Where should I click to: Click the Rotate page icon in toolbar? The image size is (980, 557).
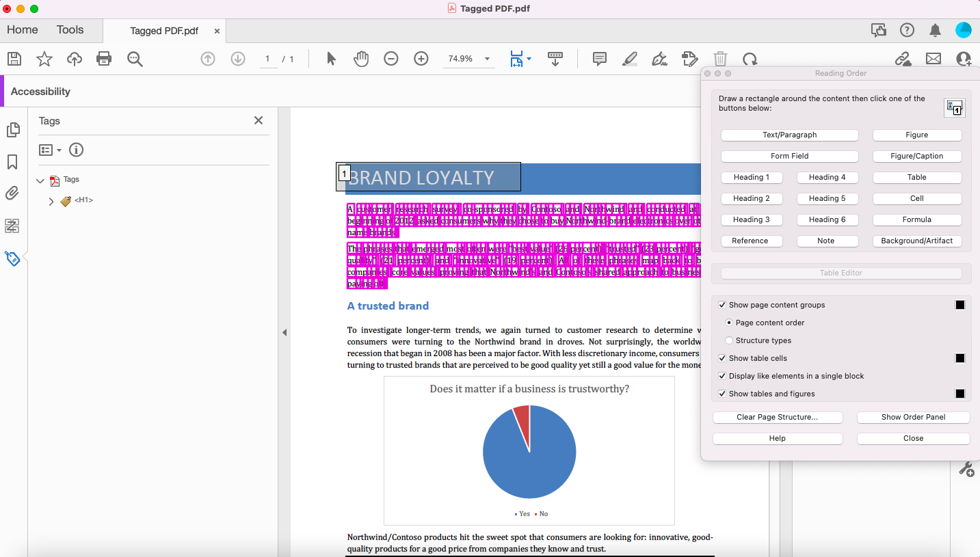click(x=750, y=59)
